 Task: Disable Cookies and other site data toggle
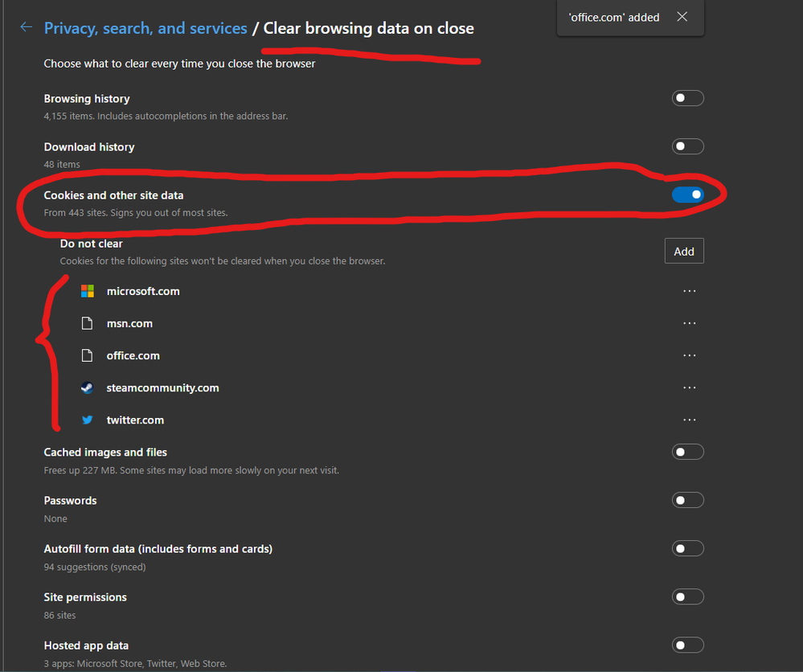[x=687, y=195]
